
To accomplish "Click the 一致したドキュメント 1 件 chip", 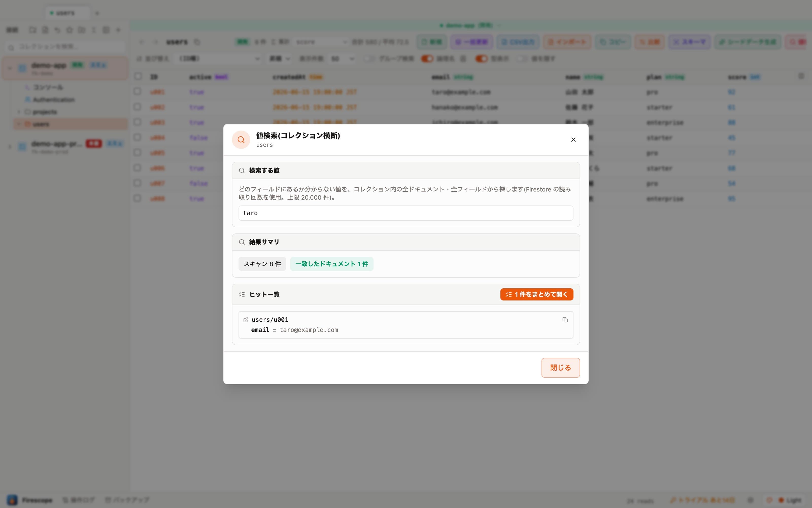I will pyautogui.click(x=331, y=264).
